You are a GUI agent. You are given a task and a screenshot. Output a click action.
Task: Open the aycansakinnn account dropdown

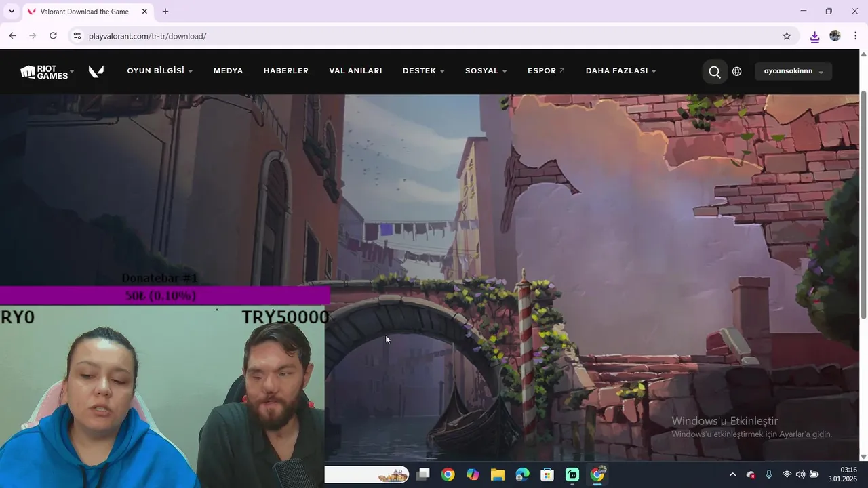[793, 71]
